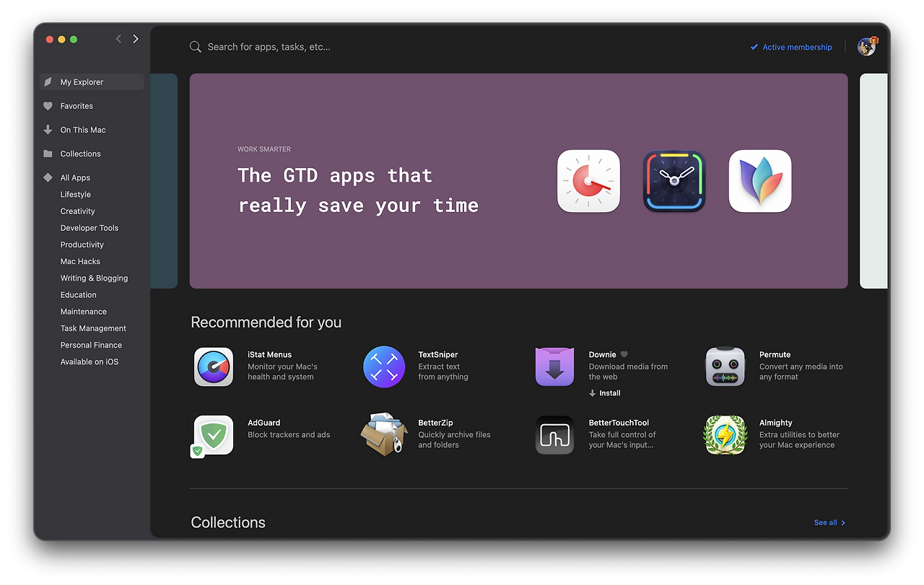
Task: Open the GTD apps banner
Action: [x=518, y=181]
